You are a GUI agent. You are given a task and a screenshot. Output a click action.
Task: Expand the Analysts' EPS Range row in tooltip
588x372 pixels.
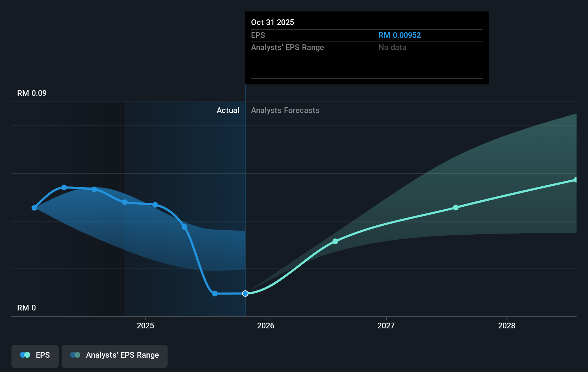click(x=287, y=47)
